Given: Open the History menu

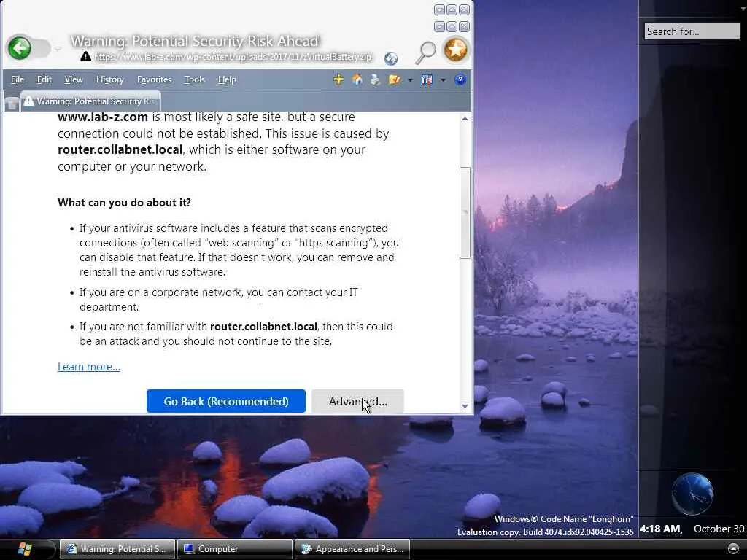Looking at the screenshot, I should (x=110, y=79).
